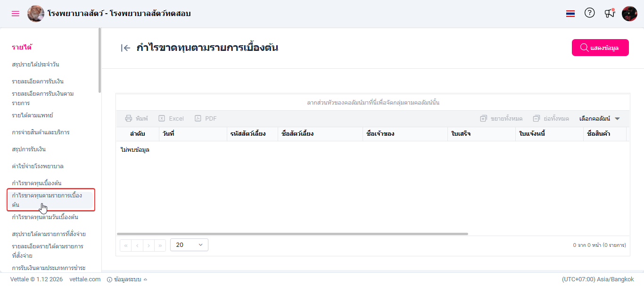
Task: Click the รายได้ sidebar section heading
Action: pyautogui.click(x=22, y=47)
